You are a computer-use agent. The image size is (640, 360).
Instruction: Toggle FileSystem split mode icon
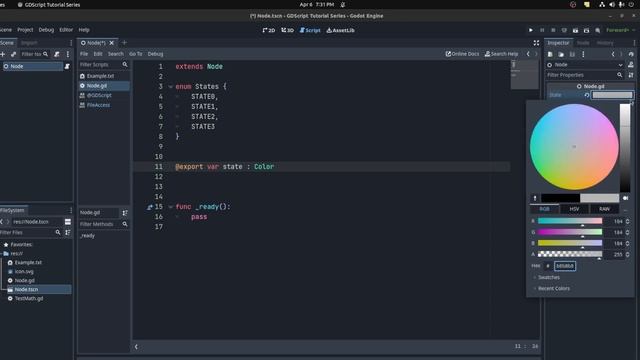68,222
